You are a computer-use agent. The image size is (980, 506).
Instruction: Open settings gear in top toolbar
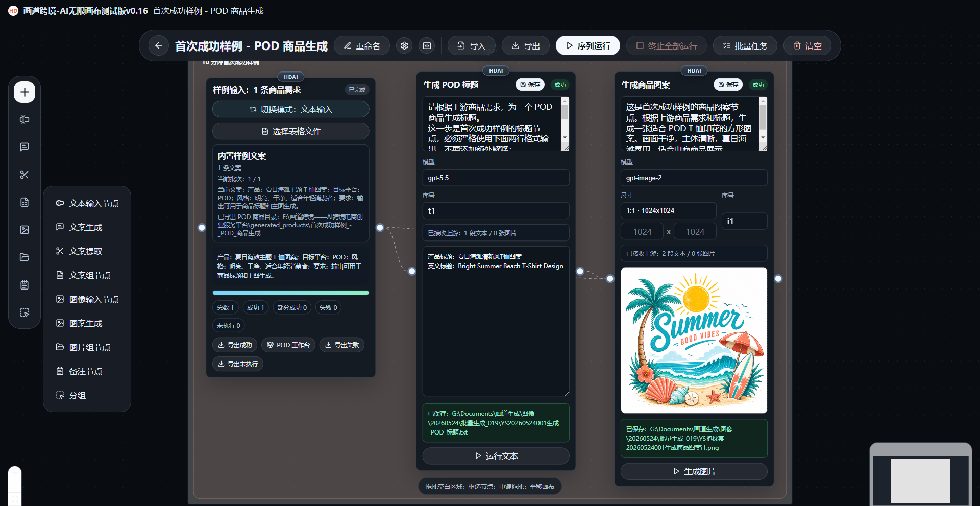404,46
